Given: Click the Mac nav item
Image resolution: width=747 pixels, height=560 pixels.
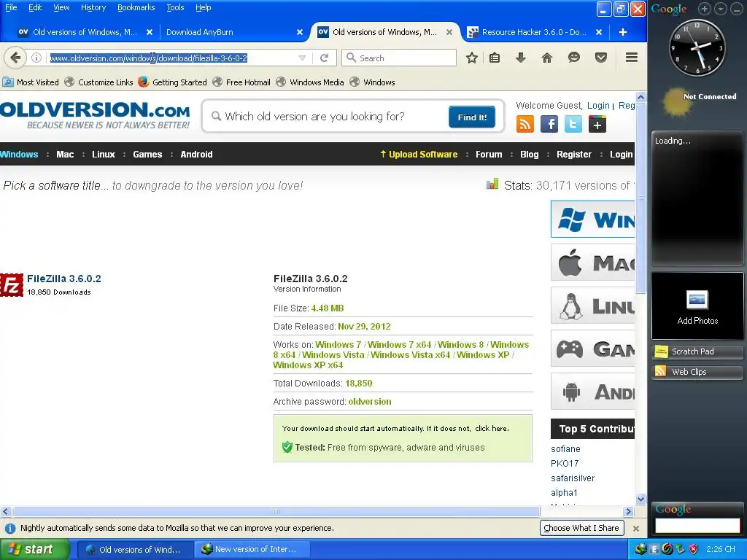Looking at the screenshot, I should click(65, 155).
